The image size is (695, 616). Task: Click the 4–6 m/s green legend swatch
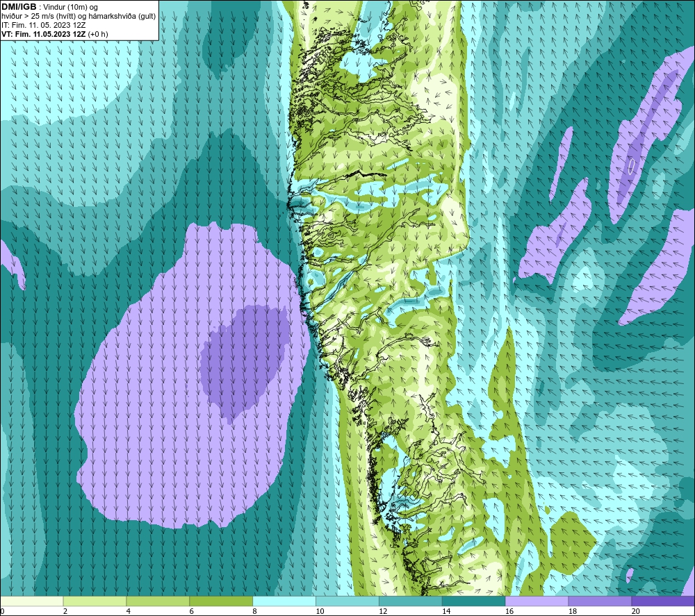point(158,601)
